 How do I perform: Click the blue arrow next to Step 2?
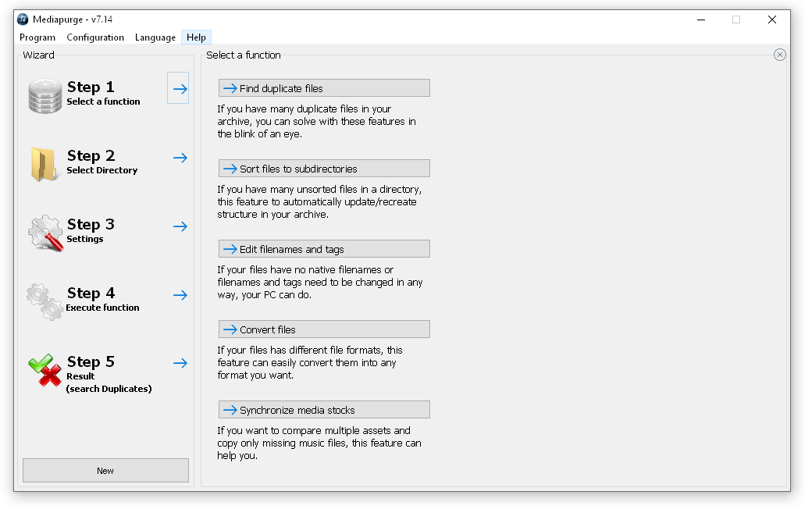180,158
